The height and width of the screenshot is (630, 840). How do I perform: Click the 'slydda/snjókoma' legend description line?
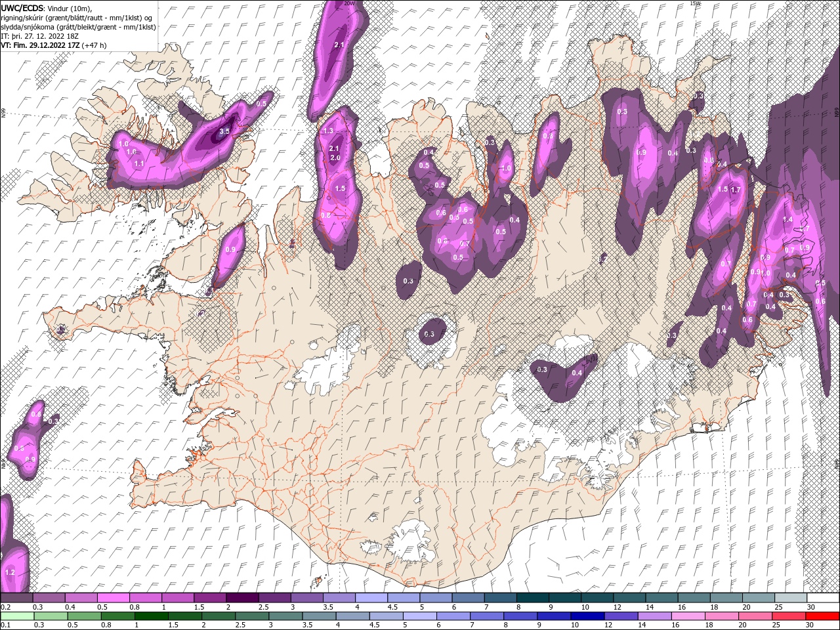click(x=79, y=27)
